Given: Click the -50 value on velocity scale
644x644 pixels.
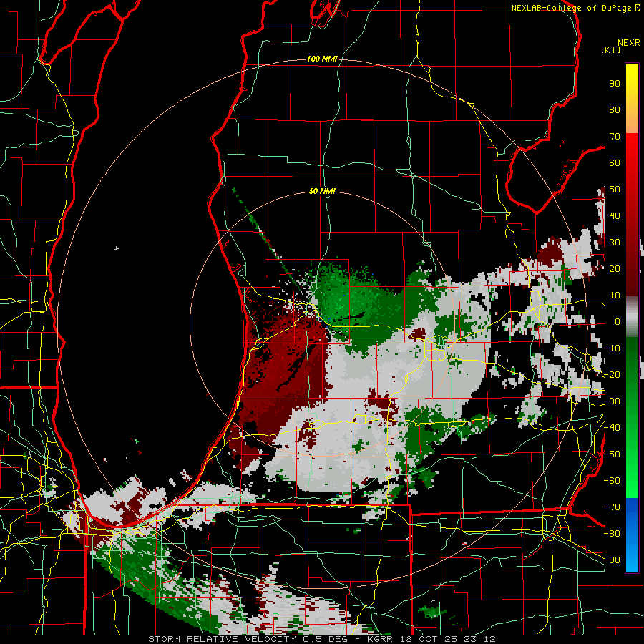Looking at the screenshot, I should 612,454.
